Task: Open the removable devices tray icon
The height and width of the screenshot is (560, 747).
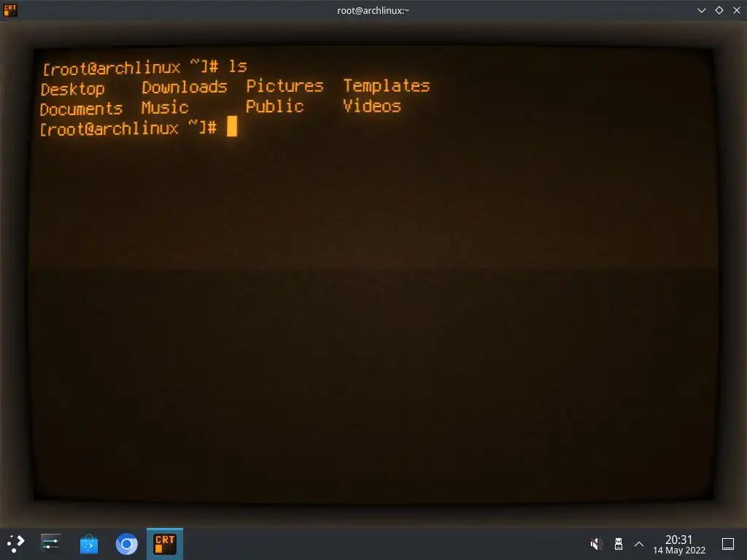Action: pos(619,544)
